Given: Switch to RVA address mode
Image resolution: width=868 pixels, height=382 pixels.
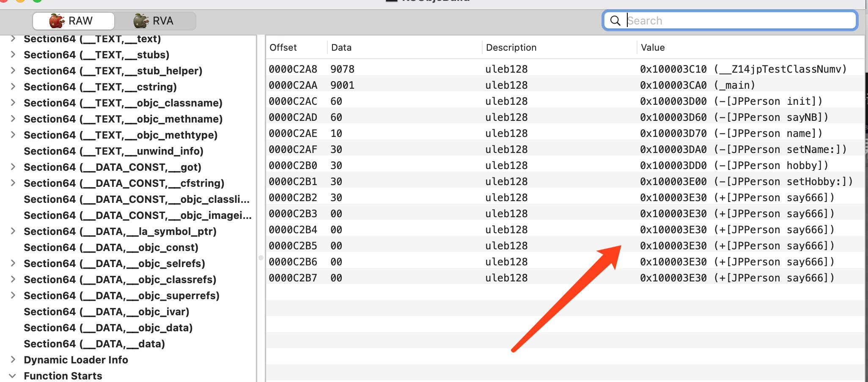Looking at the screenshot, I should point(155,21).
